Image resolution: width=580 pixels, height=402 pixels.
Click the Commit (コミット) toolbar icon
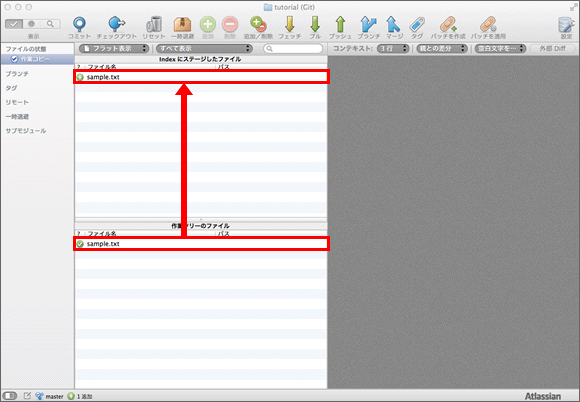(79, 24)
